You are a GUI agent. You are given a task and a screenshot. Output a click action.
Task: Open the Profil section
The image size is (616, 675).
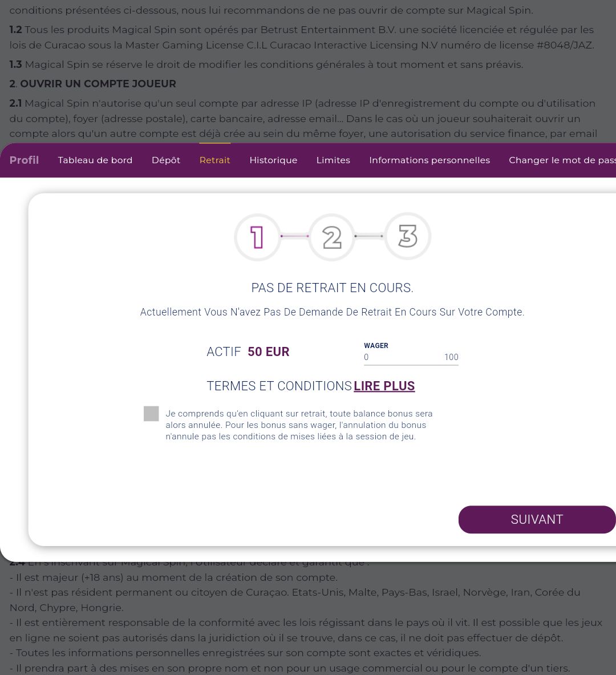(24, 160)
